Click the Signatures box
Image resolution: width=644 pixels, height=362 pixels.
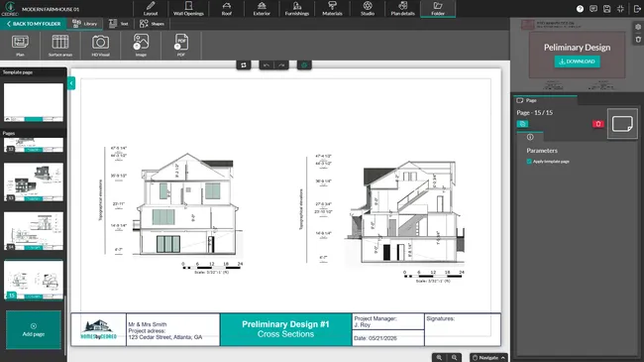pos(463,329)
